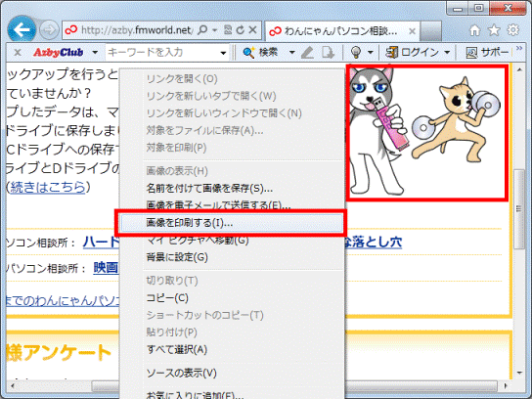Screen dimensions: 532x399
Task: Choose 画像を電子メールで送信する(E)...
Action: (218, 205)
